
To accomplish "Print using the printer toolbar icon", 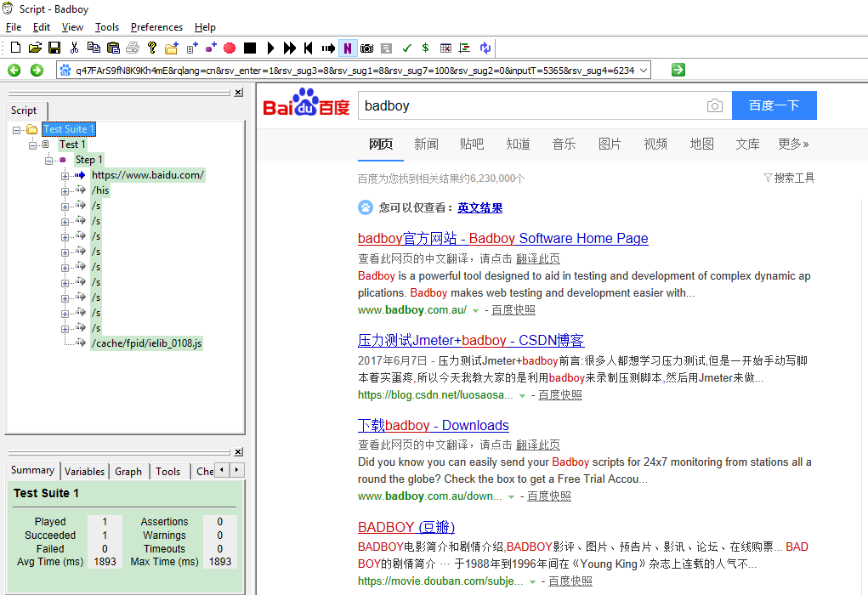I will 133,48.
